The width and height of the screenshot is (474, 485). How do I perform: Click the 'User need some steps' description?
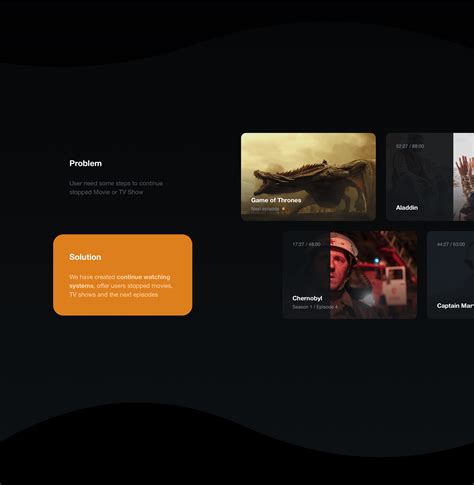pyautogui.click(x=116, y=188)
